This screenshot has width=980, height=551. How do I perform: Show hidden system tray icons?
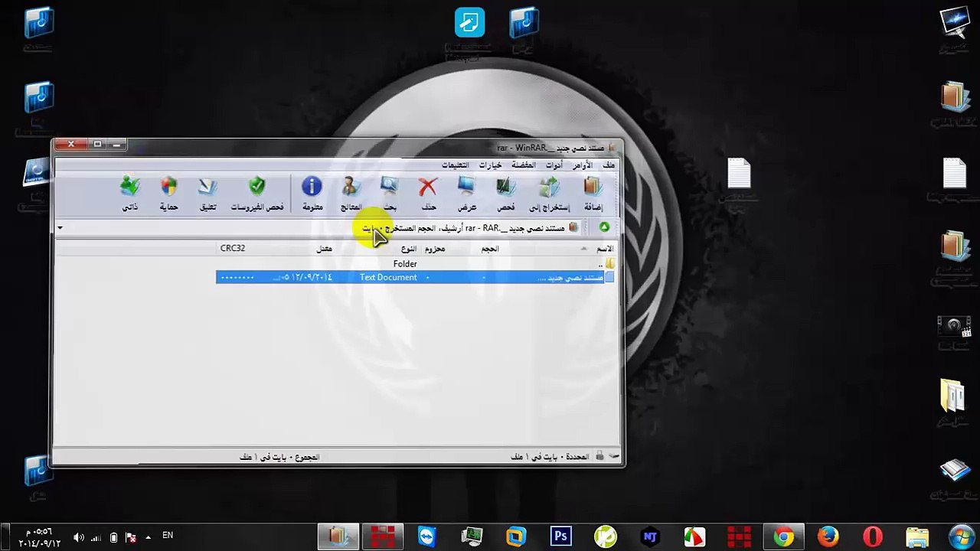pyautogui.click(x=148, y=537)
